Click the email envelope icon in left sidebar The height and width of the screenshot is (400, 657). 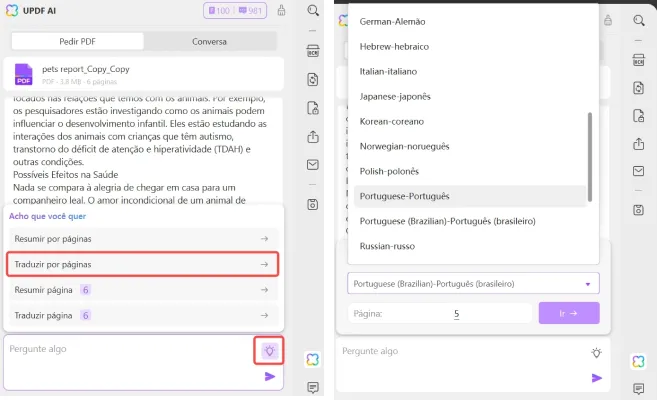313,165
